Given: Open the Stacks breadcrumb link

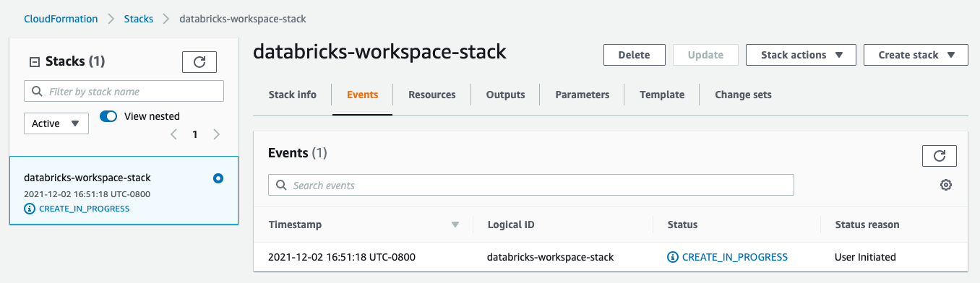Looking at the screenshot, I should point(139,19).
